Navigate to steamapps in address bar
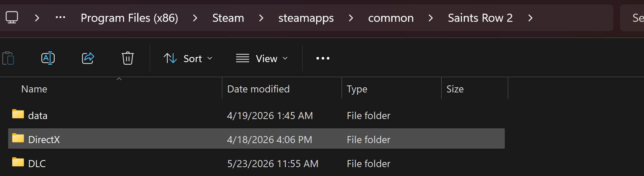644x176 pixels. (306, 18)
